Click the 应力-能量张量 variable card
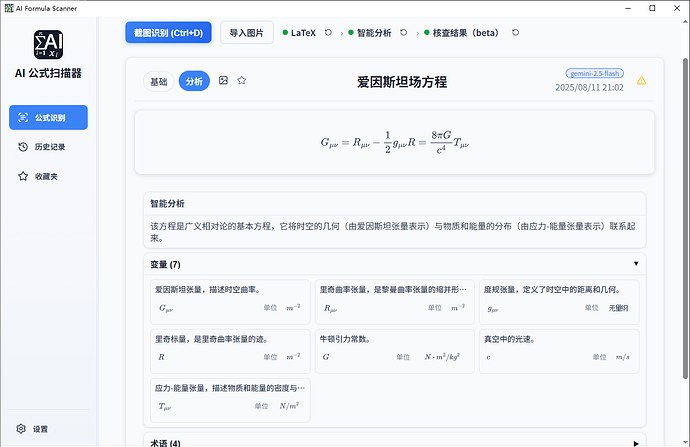690x447 pixels. click(230, 400)
